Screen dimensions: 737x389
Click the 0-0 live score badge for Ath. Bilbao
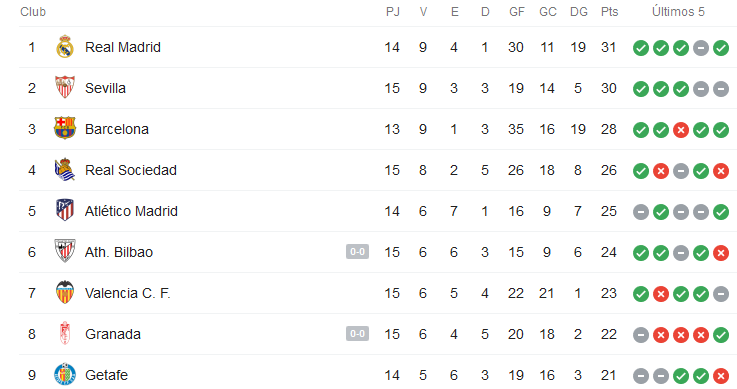[357, 252]
